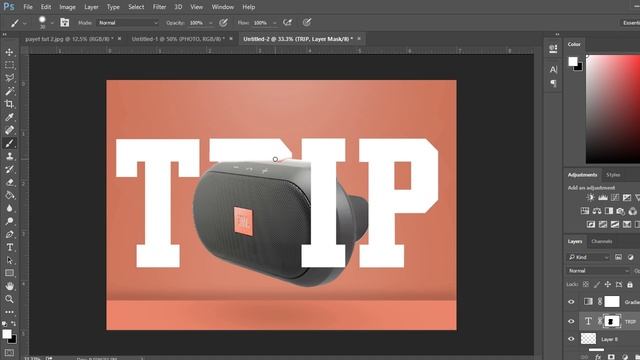Toggle pressure for size button
Screen dimensions: 640x360
click(x=307, y=22)
